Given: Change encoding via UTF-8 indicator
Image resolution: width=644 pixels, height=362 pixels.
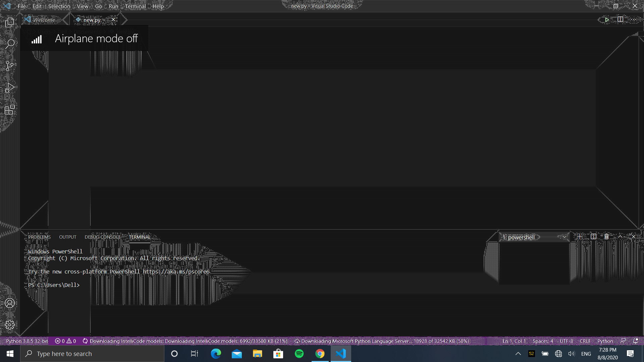Looking at the screenshot, I should (x=567, y=341).
